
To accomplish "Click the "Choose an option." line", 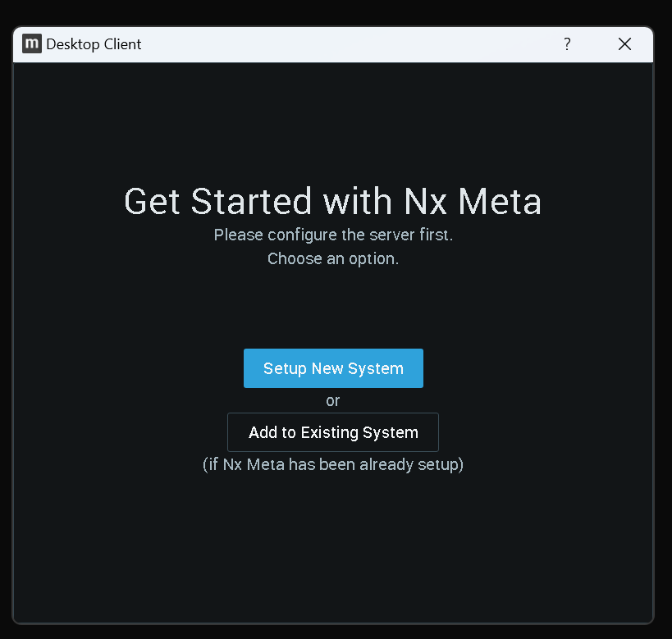I will [333, 258].
